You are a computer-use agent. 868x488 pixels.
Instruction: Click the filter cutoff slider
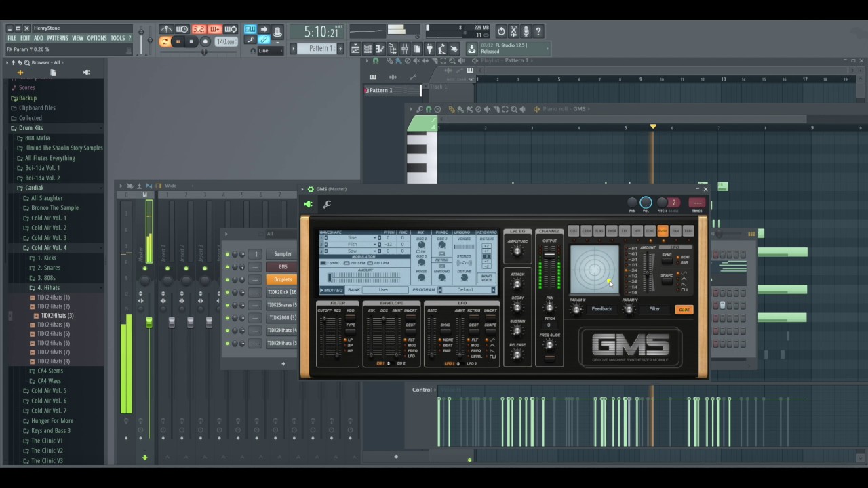[x=323, y=337]
